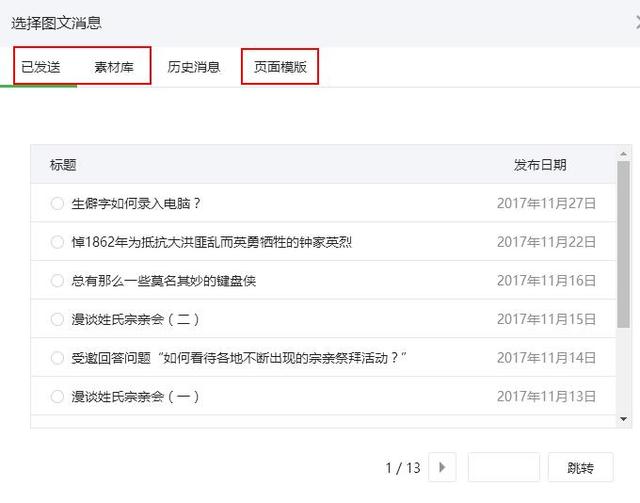The image size is (640, 503).
Task: Open the 页面模版 tab
Action: pos(280,67)
